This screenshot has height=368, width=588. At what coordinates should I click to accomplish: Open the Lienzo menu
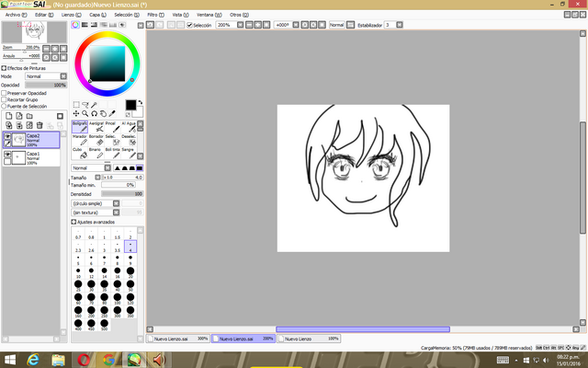point(72,15)
